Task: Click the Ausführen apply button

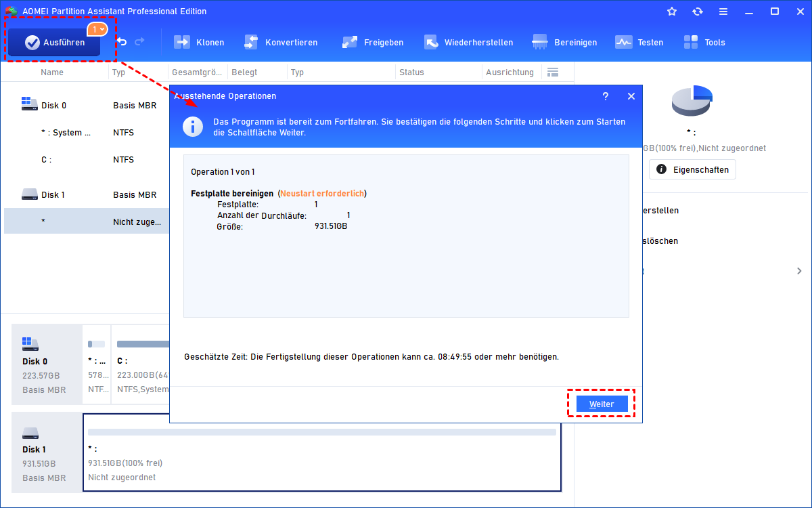Action: pos(55,43)
